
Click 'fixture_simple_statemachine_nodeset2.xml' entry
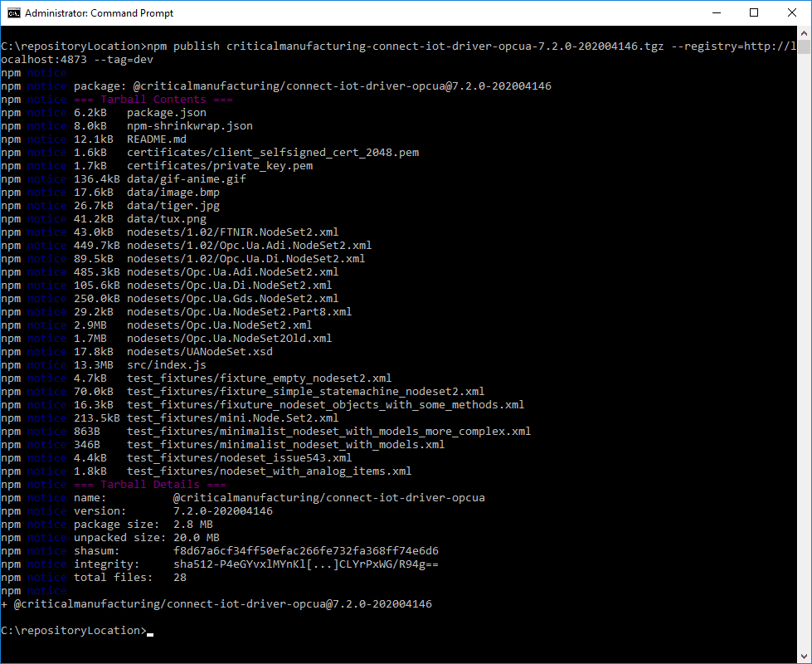tap(353, 392)
